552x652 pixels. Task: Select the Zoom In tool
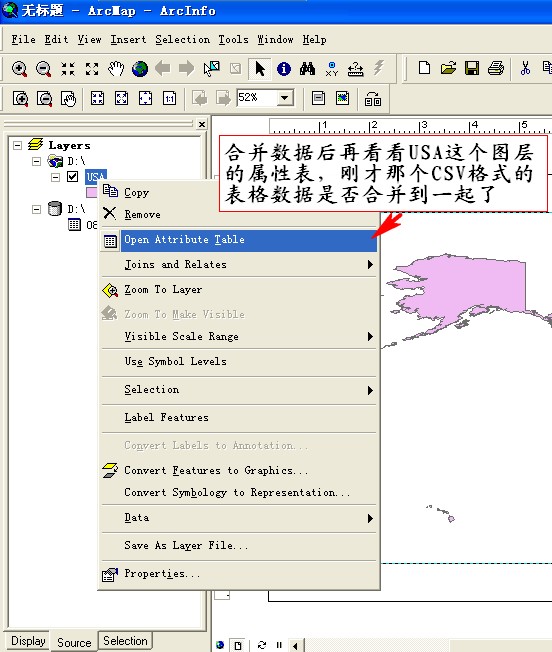[19, 69]
